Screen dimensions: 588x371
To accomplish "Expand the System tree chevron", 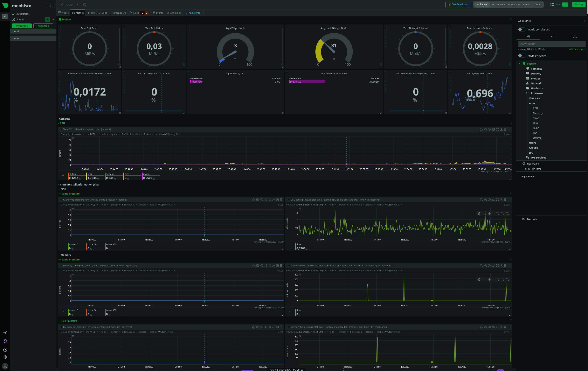I will pos(519,63).
